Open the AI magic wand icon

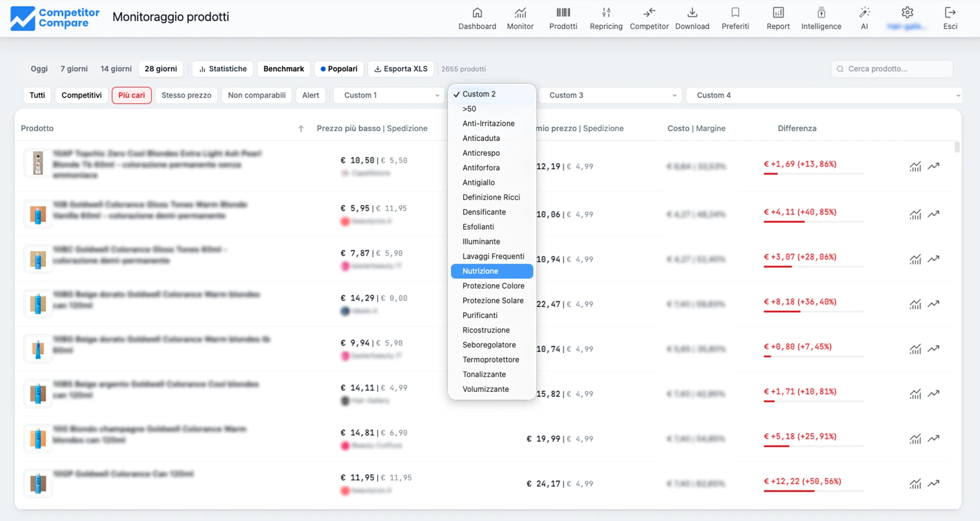pos(864,13)
